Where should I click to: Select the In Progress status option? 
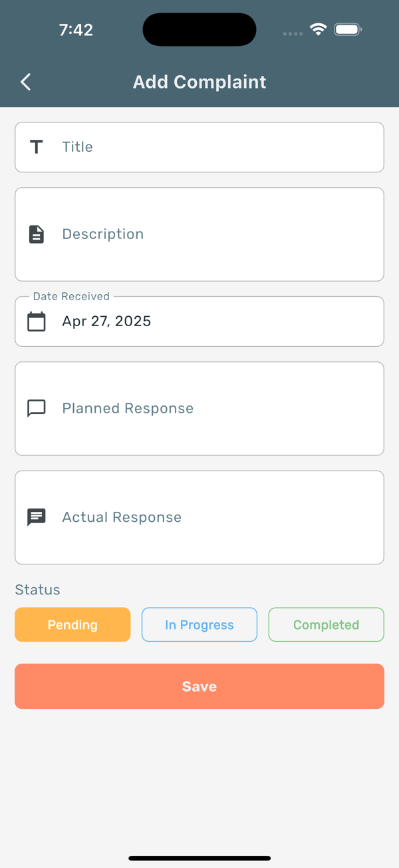coord(199,624)
